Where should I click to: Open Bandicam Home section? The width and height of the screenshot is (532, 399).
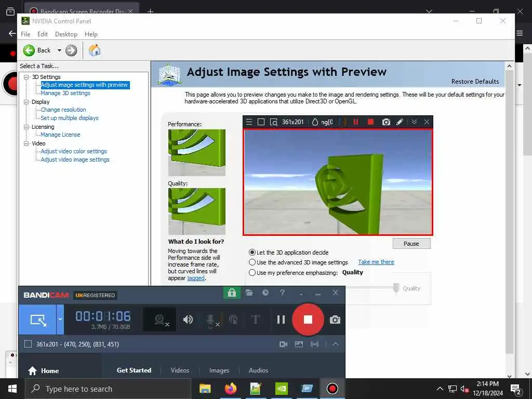coord(44,370)
